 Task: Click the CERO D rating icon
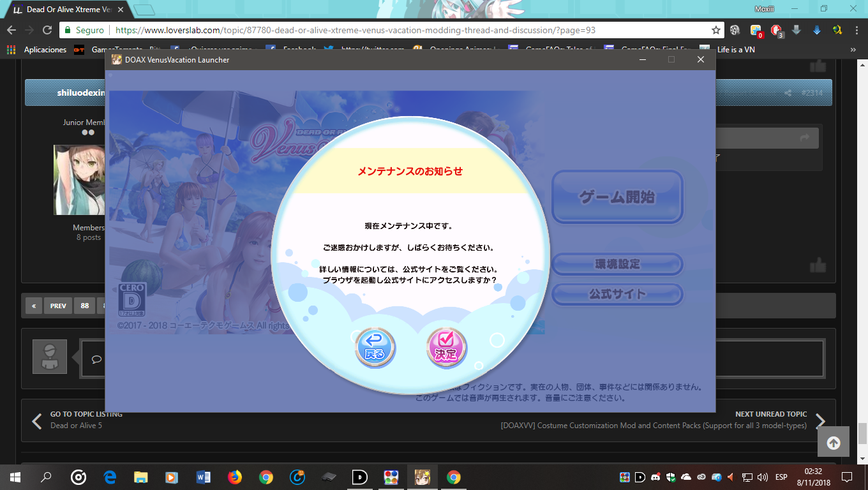(x=133, y=300)
